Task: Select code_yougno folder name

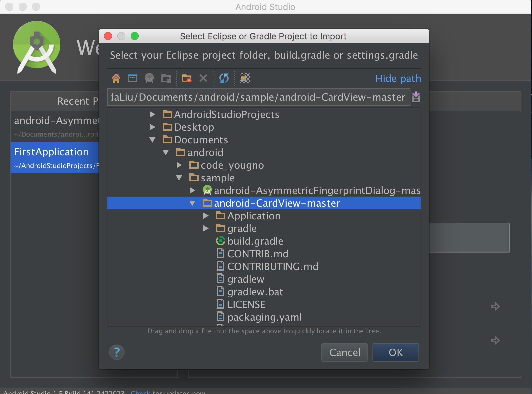Action: tap(232, 165)
